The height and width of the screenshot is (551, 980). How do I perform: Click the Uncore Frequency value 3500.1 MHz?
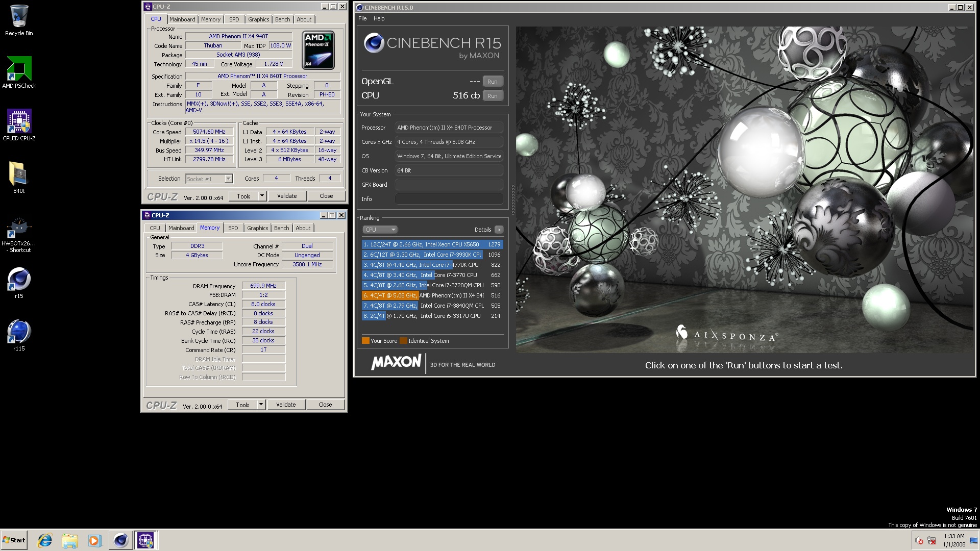click(x=307, y=264)
